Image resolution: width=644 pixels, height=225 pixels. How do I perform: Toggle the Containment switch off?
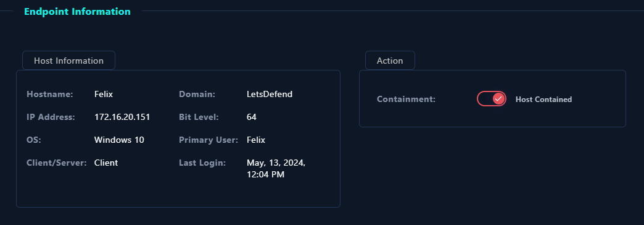coord(491,99)
